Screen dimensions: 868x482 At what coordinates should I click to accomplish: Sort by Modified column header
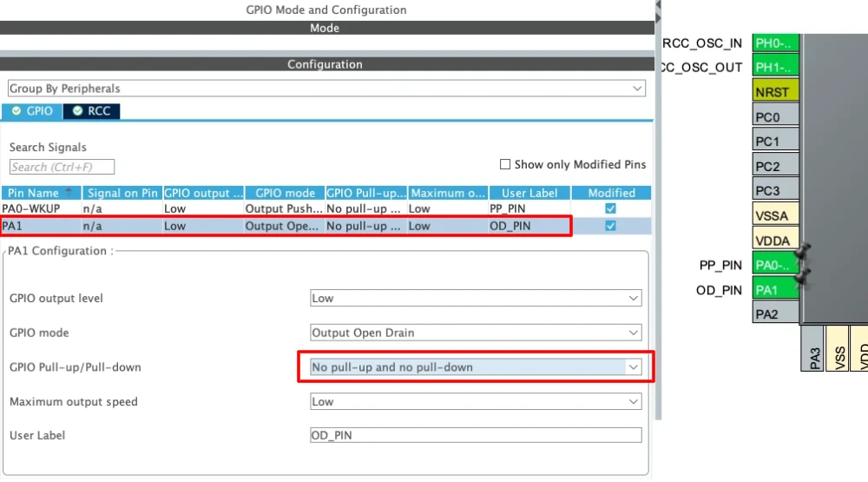point(611,193)
